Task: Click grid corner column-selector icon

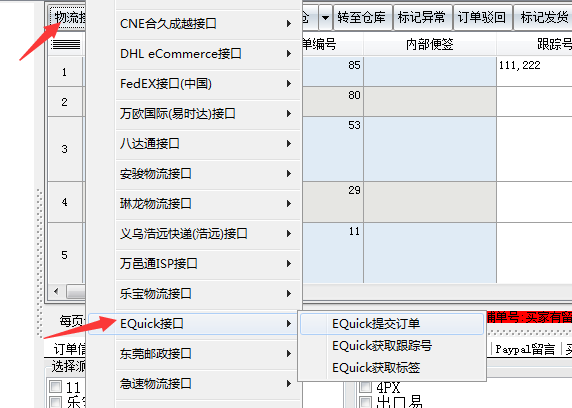Action: 65,45
